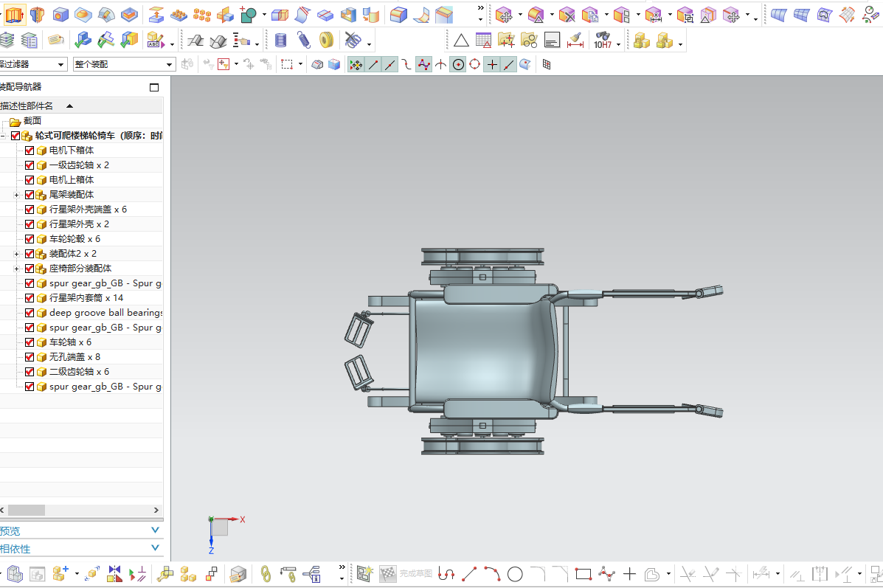Click the Move Face synchronous modeling icon
This screenshot has height=588, width=883.
pos(505,15)
